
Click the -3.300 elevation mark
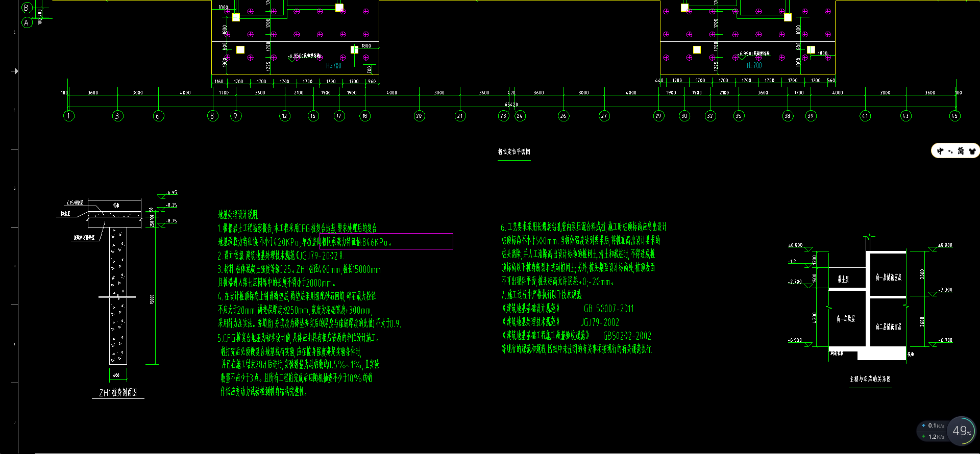click(945, 290)
